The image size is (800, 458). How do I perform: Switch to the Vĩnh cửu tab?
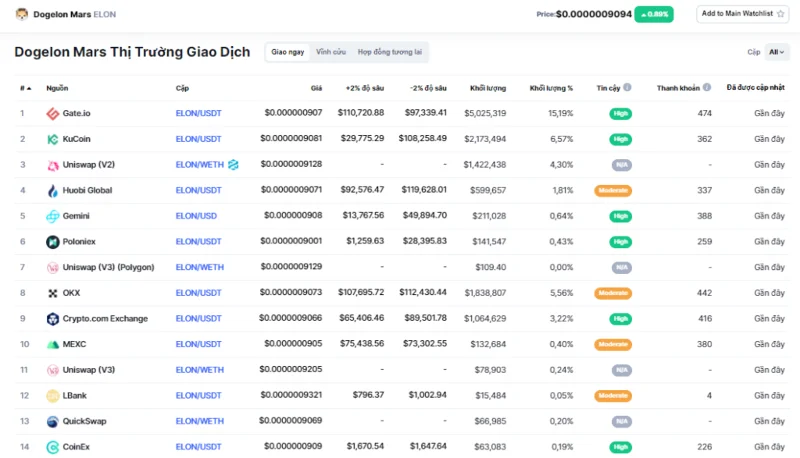coord(331,52)
